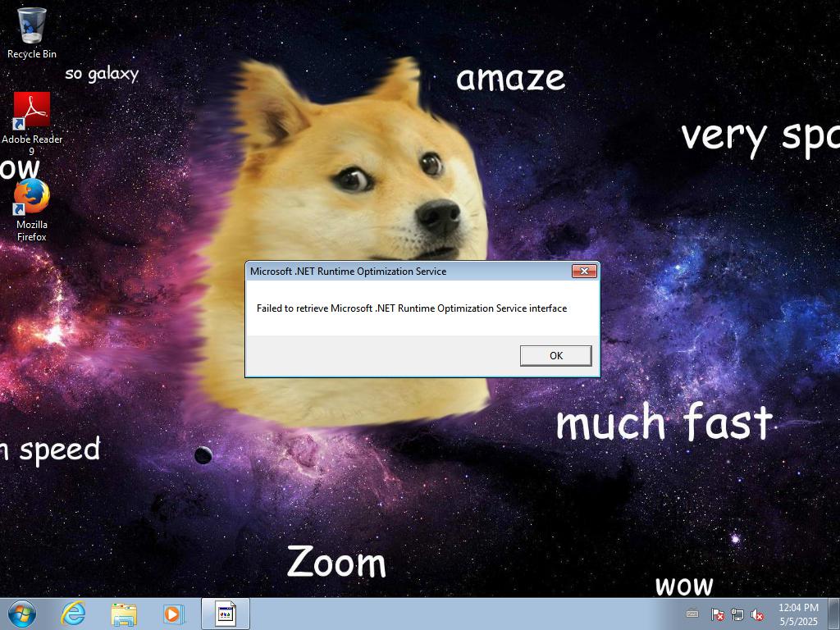Open the on-screen keyboard tray icon

[692, 614]
